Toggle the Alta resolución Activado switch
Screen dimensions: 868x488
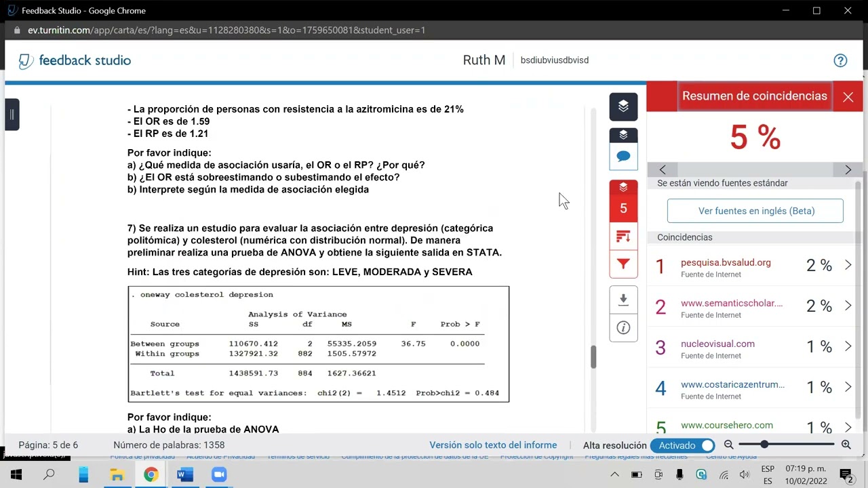pyautogui.click(x=683, y=445)
